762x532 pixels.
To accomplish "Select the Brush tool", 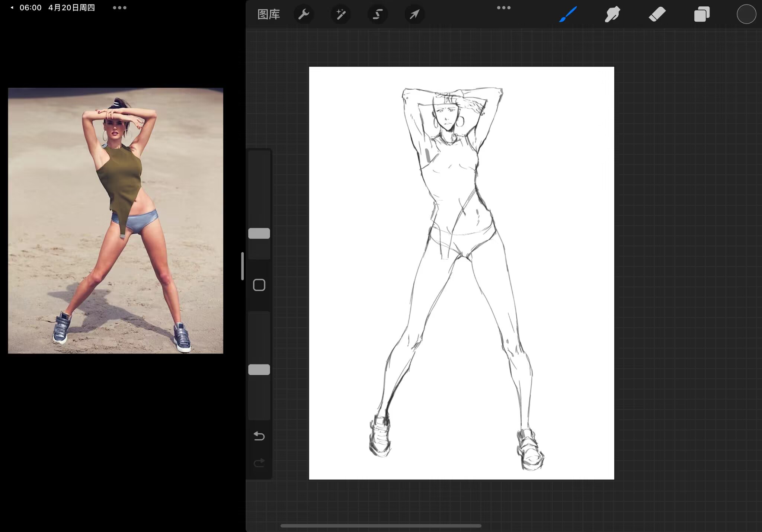I will click(568, 15).
